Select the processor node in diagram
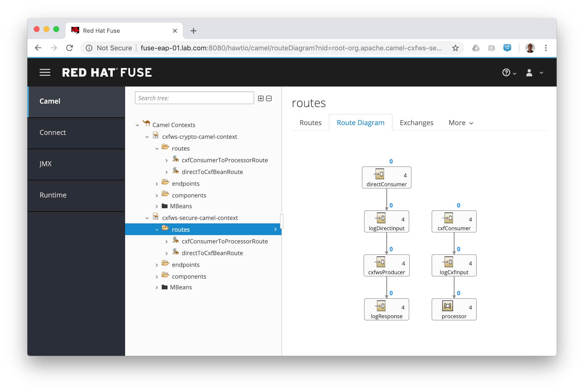Viewport: 584px width, 392px height. [x=454, y=309]
